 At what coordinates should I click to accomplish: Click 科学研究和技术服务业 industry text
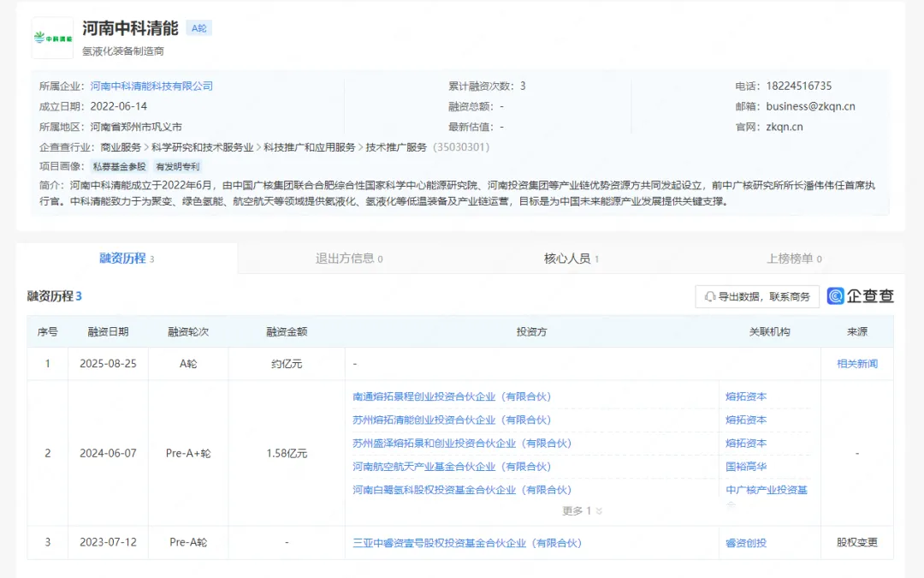point(202,147)
